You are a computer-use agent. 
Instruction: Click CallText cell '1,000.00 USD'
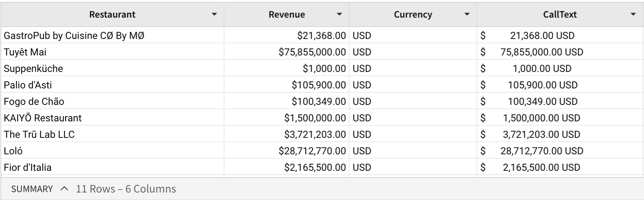coord(560,69)
